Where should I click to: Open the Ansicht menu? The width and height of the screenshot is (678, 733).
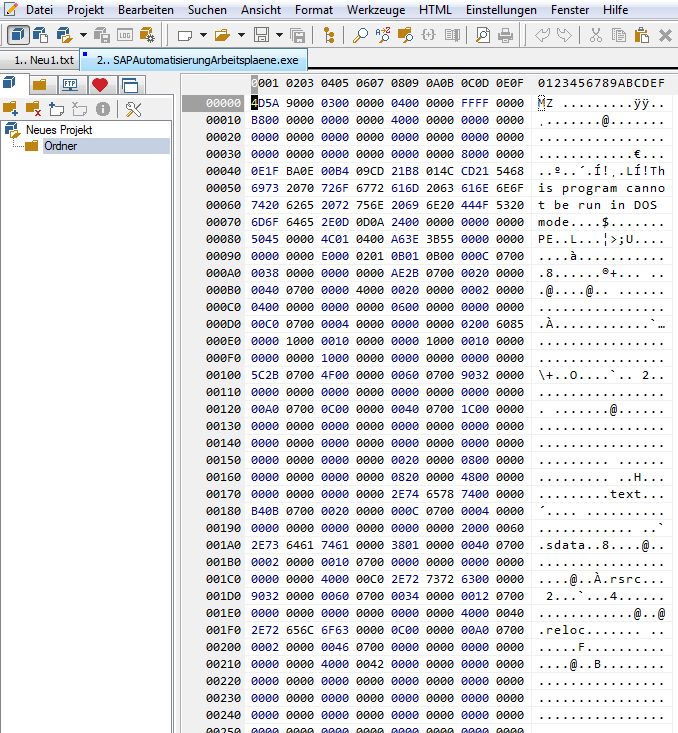(261, 10)
